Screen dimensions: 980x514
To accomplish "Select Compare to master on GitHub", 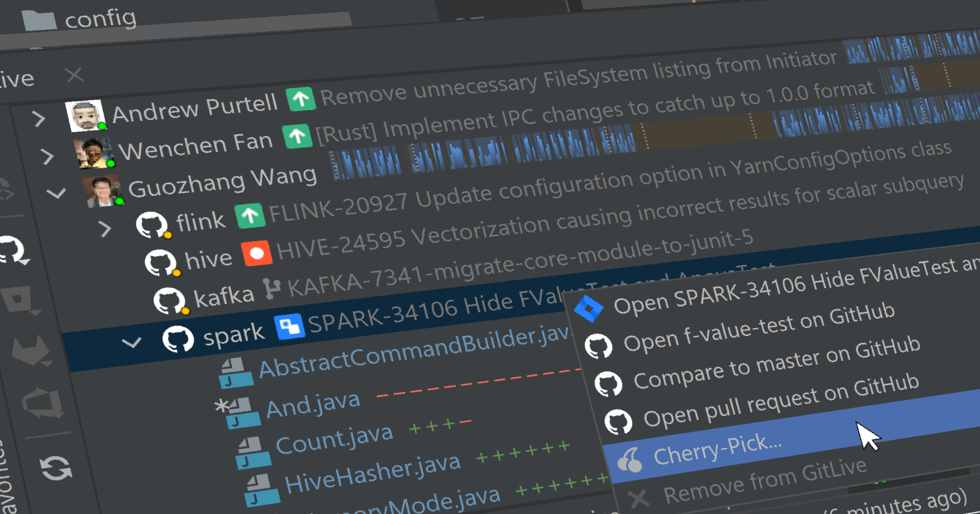I will (776, 363).
